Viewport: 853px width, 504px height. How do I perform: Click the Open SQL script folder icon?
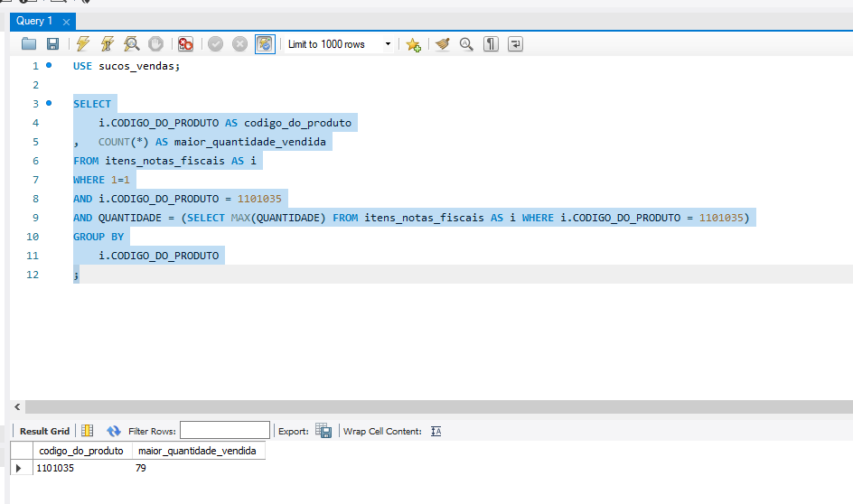pyautogui.click(x=29, y=44)
